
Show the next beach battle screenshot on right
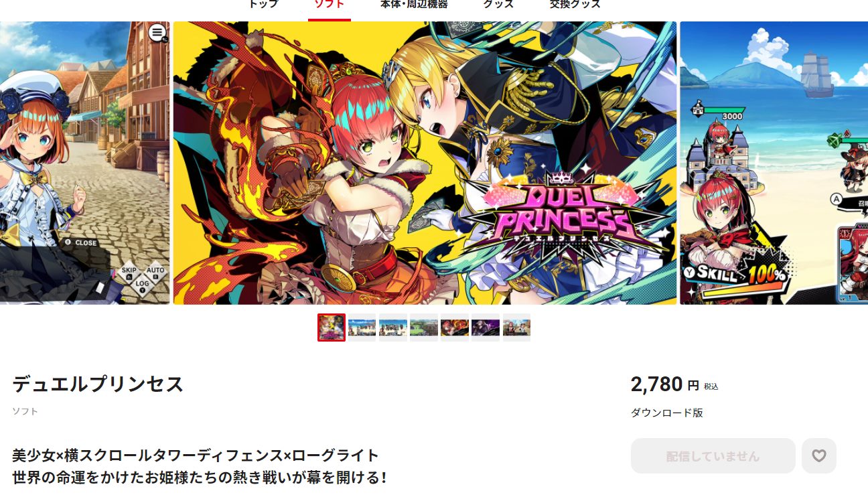774,163
